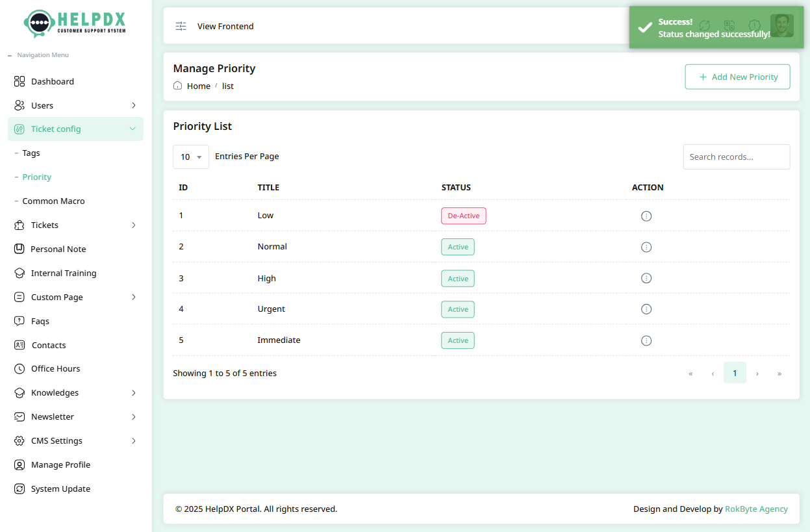Screen dimensions: 810x532
Task: Toggle the De-Active status badge for Low
Action: click(463, 215)
